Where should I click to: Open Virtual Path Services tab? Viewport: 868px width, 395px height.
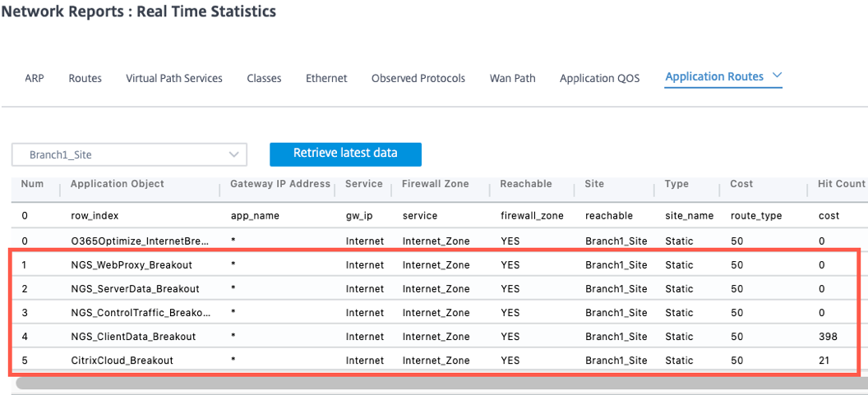coord(174,78)
